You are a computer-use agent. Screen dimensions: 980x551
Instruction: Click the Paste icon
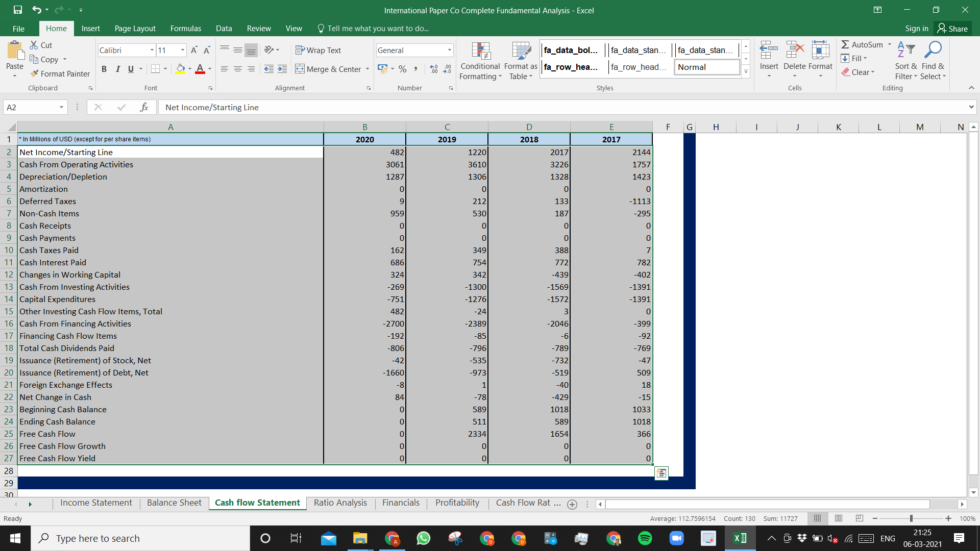15,51
